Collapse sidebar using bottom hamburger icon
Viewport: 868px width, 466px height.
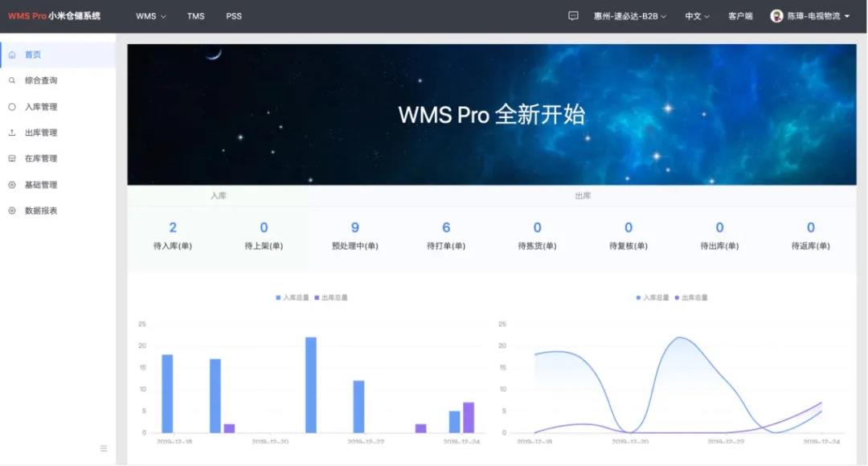tap(104, 448)
